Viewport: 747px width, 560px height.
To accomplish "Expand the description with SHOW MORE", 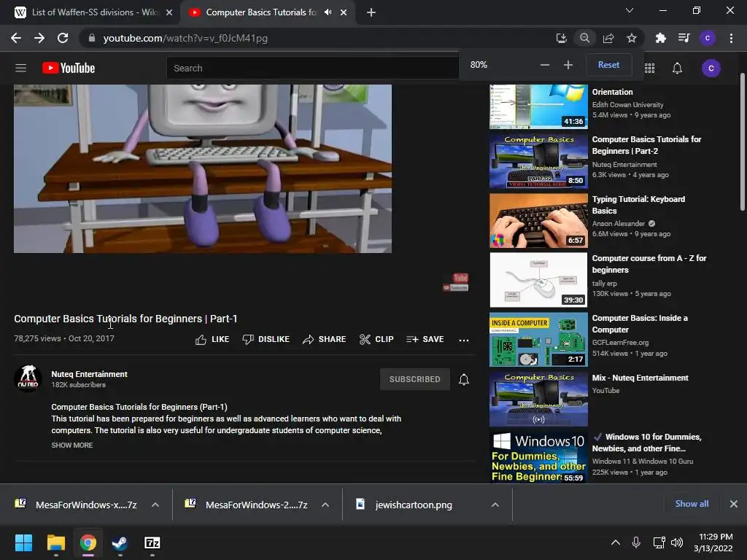I will click(x=72, y=446).
